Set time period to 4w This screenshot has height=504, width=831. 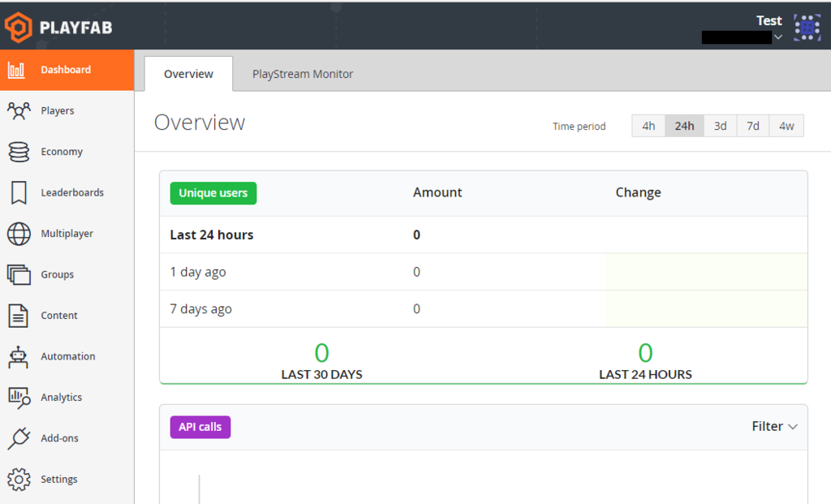[786, 126]
